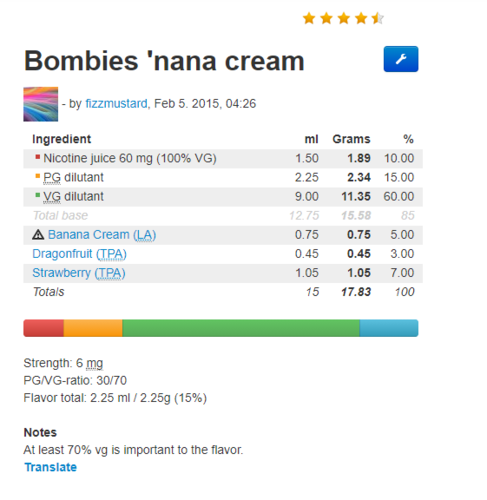
Task: Click fizzmustard's colorful avatar thumbnail
Action: tap(41, 104)
